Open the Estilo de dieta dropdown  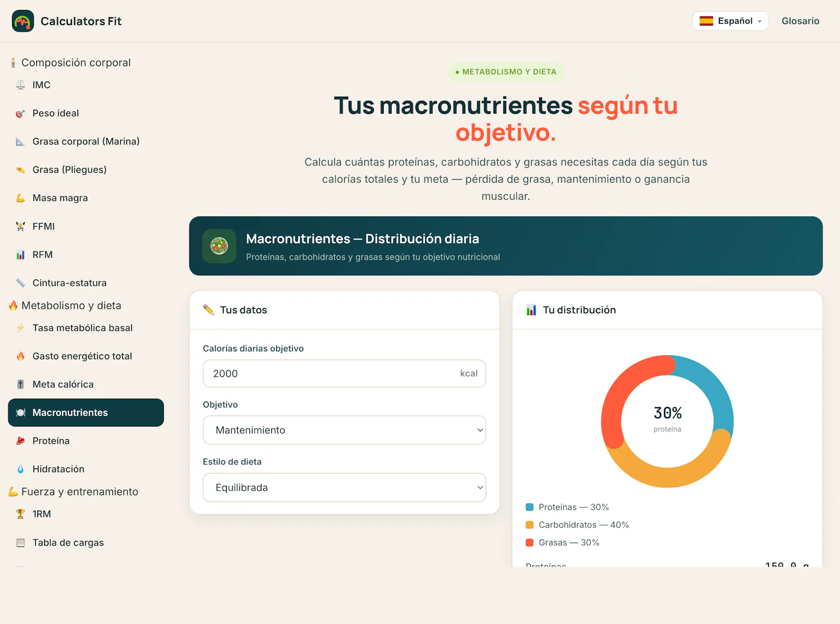click(344, 487)
